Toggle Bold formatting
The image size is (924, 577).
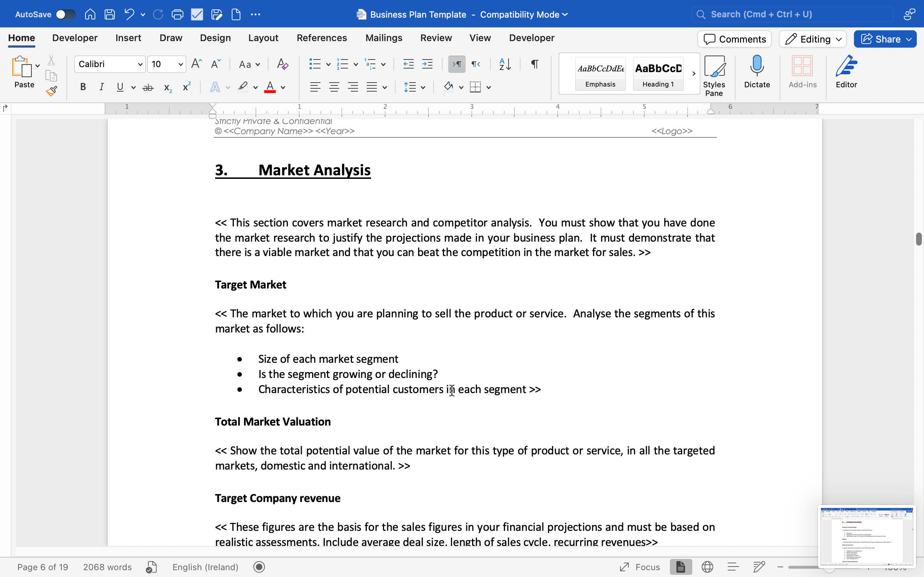[83, 87]
